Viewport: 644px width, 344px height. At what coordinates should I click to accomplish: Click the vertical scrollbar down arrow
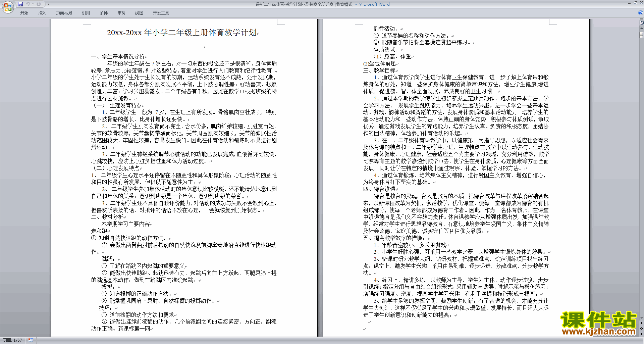pos(642,318)
